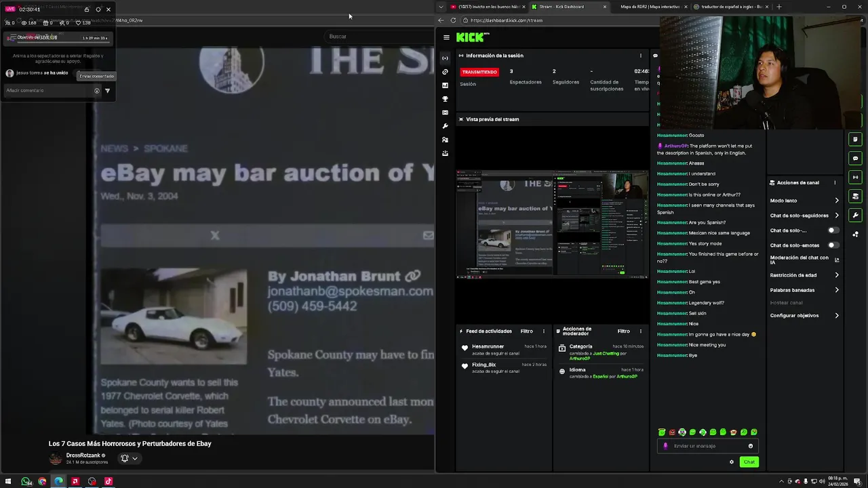Viewport: 868px width, 488px height.
Task: Open TikTok app from the taskbar
Action: (x=108, y=481)
